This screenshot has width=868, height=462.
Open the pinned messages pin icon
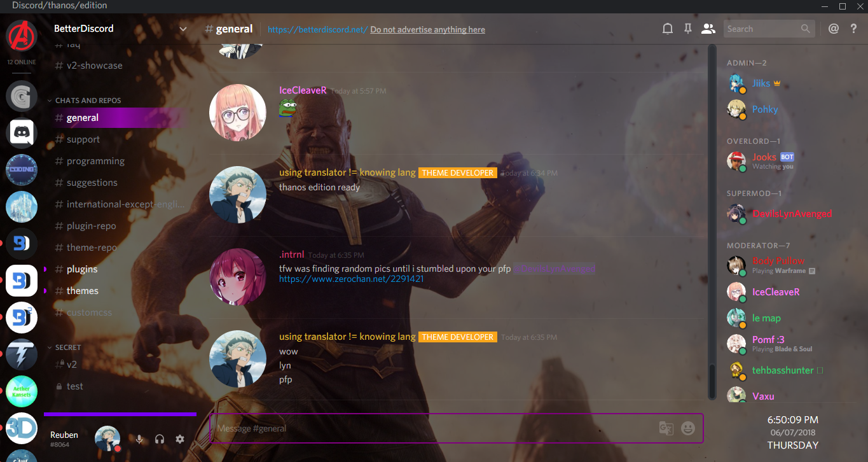point(688,29)
